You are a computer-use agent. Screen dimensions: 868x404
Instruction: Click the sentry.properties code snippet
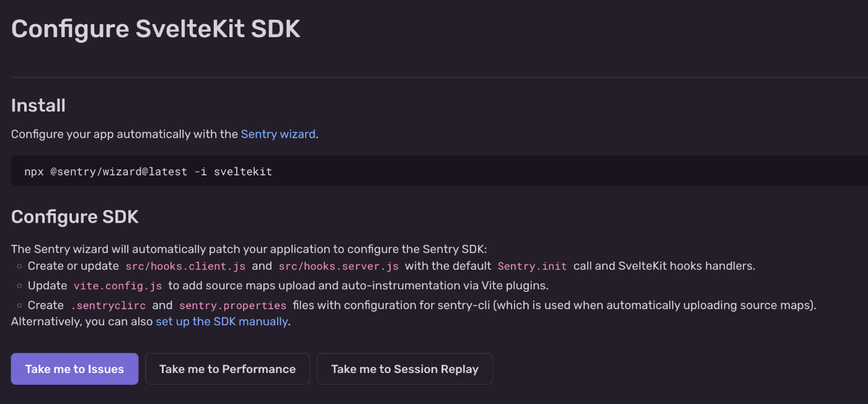pos(232,305)
